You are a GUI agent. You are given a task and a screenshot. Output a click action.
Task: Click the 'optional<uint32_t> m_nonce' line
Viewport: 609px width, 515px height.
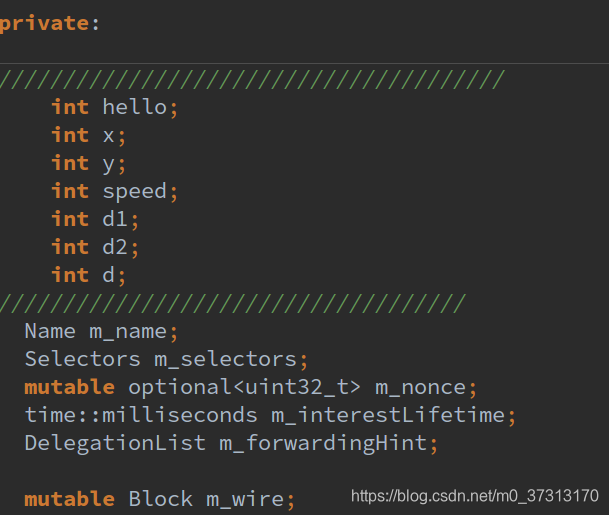click(251, 388)
